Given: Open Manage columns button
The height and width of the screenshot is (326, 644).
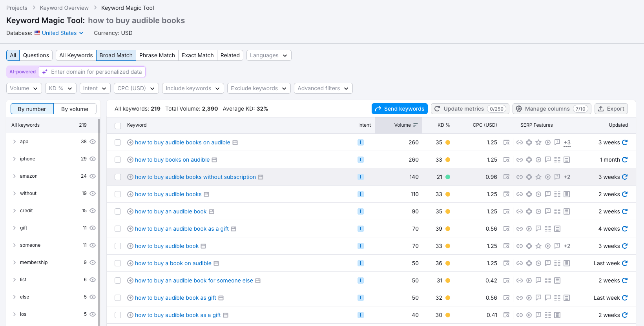Looking at the screenshot, I should [x=552, y=109].
